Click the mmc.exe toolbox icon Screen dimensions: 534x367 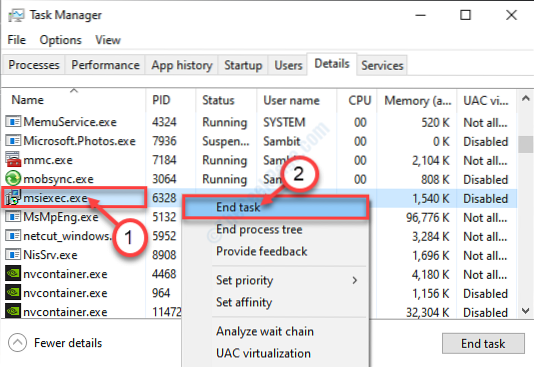(13, 159)
